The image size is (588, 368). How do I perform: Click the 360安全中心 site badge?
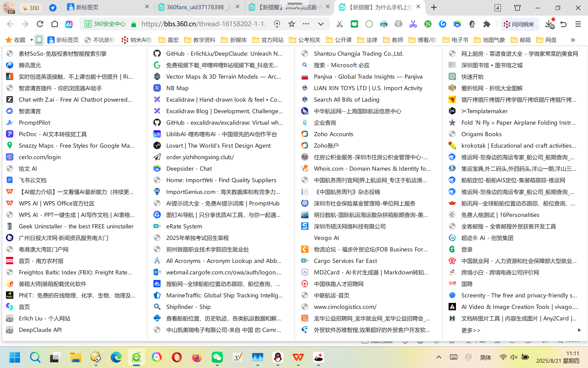tap(105, 24)
